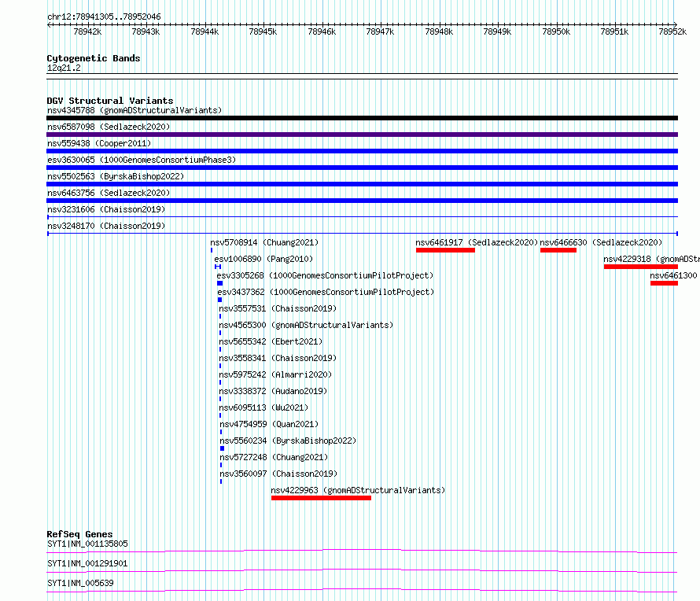Select the purple nsv6587098 variant bar
The height and width of the screenshot is (601, 700).
pos(362,135)
